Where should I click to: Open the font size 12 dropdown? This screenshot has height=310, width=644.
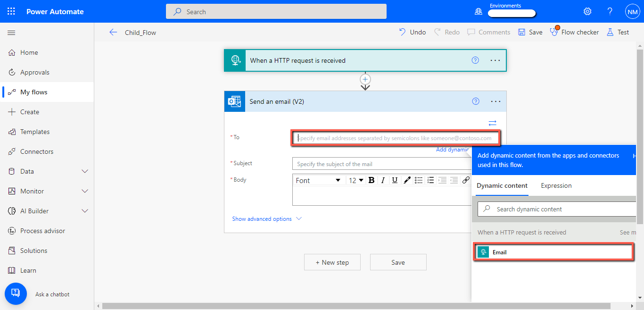[356, 180]
